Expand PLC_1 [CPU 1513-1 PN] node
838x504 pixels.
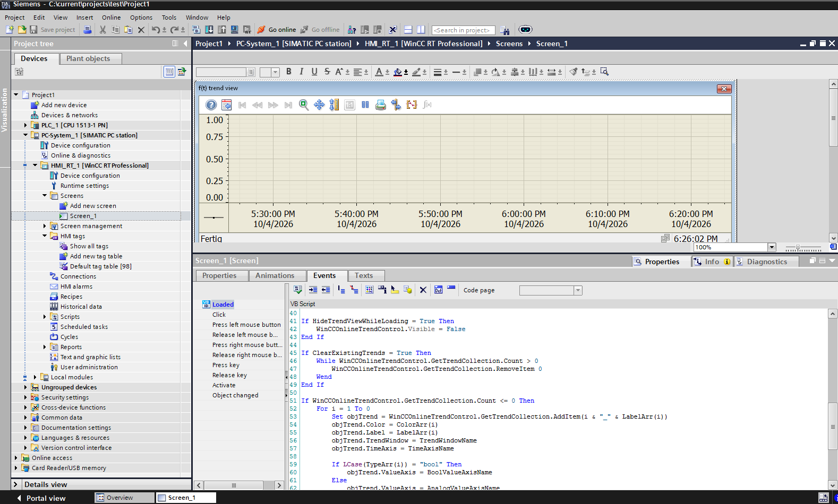coord(25,125)
